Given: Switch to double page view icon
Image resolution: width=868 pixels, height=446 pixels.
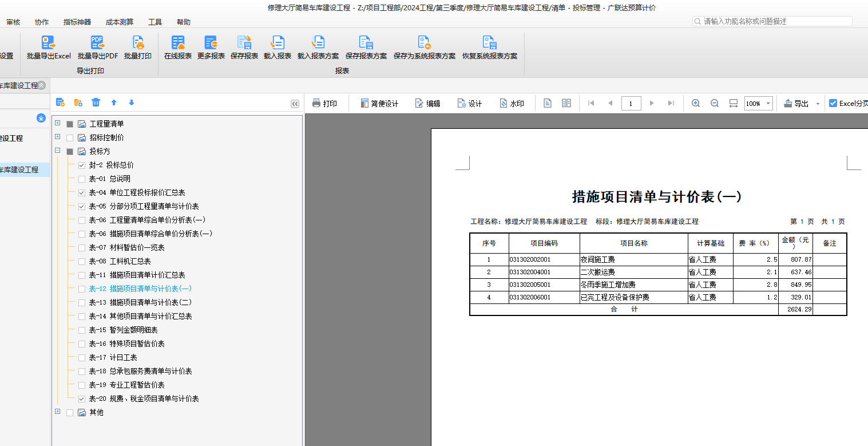Looking at the screenshot, I should pyautogui.click(x=566, y=103).
